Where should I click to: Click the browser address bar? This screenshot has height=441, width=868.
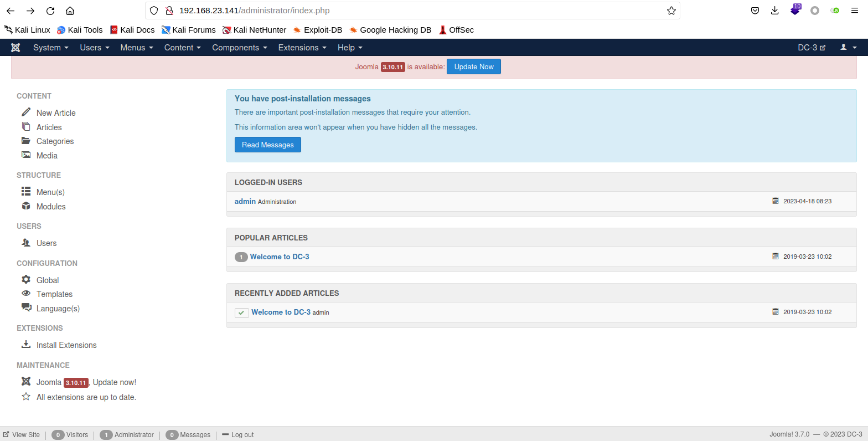point(412,11)
